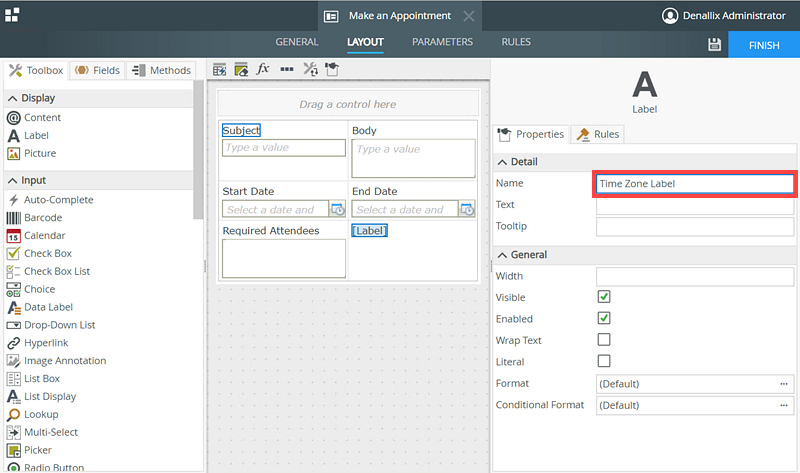Click the three-dots toolbar icon

coord(287,70)
